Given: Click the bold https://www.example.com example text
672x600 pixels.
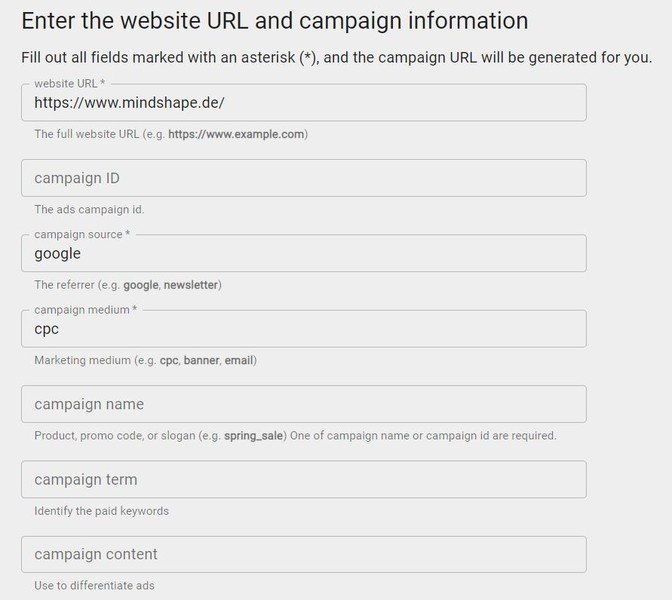Looking at the screenshot, I should pyautogui.click(x=236, y=134).
